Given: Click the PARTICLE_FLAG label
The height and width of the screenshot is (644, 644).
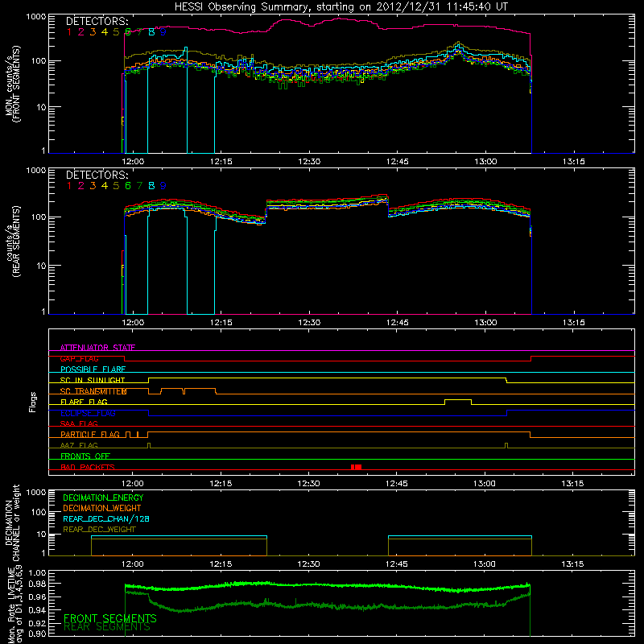Looking at the screenshot, I should (90, 435).
